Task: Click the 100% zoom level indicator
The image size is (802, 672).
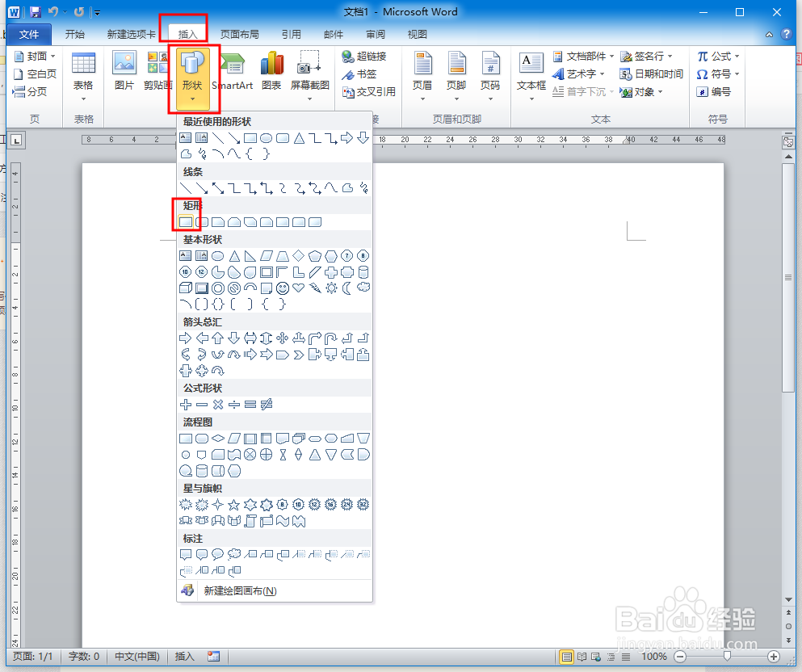Action: tap(654, 657)
